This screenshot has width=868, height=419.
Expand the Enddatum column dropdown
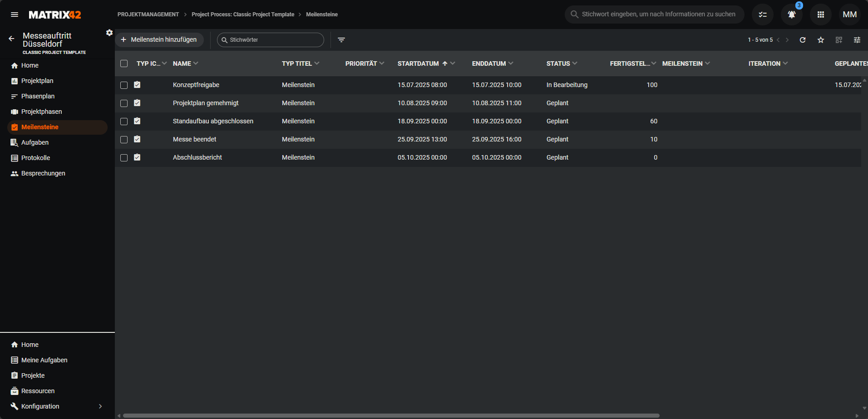511,63
